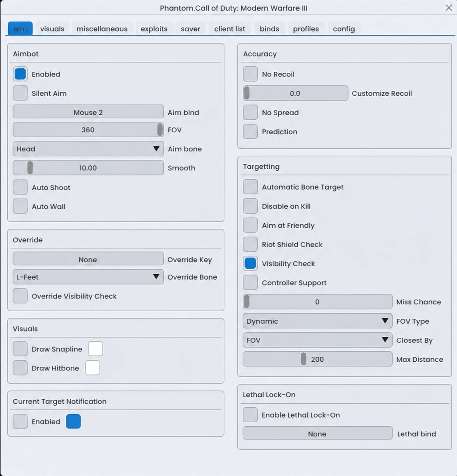This screenshot has height=476, width=457.
Task: Click the Smooth slider at 10.00
Action: tap(88, 168)
